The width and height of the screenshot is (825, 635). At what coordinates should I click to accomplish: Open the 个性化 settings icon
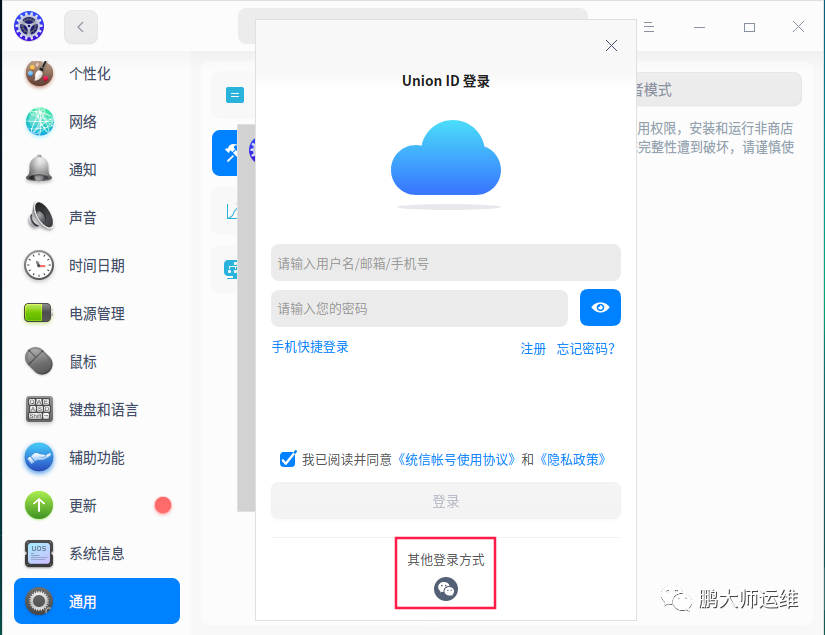tap(39, 73)
